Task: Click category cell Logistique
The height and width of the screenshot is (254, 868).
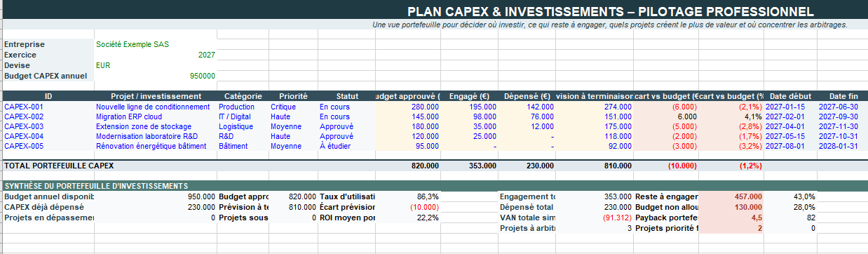Action: [x=243, y=126]
